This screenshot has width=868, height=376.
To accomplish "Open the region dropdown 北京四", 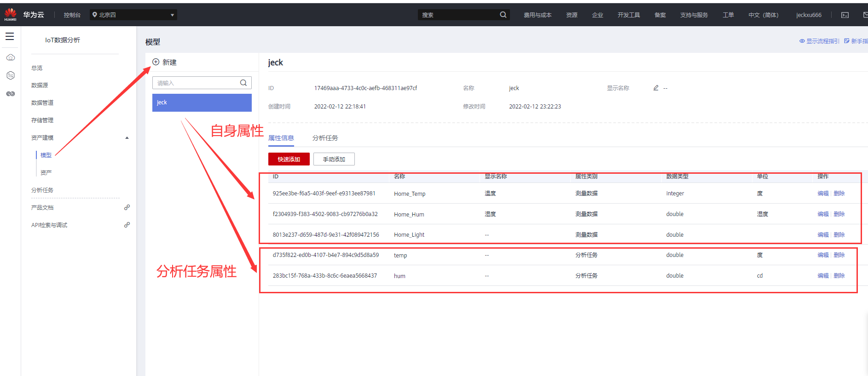I will tap(133, 15).
